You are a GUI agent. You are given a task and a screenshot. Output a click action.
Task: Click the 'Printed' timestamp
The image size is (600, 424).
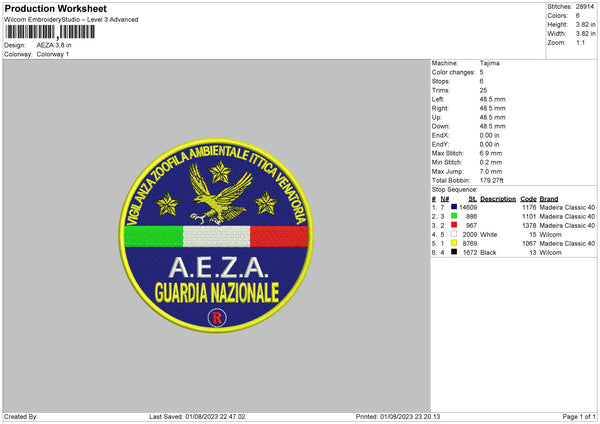(x=410, y=417)
